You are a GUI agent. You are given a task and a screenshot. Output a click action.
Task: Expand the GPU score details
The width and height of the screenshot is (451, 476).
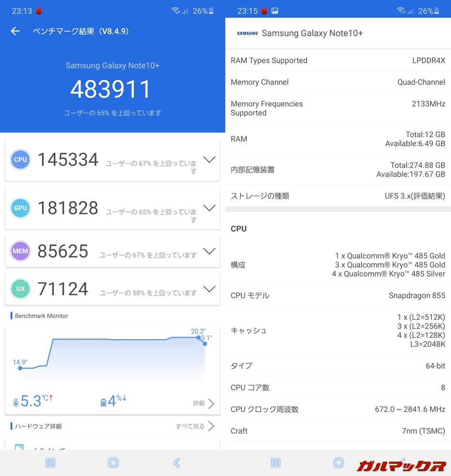(210, 208)
